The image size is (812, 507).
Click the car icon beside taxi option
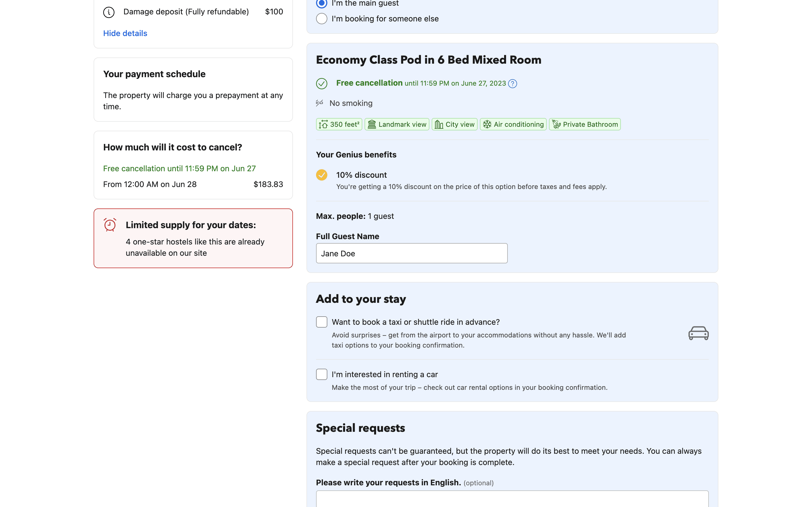(698, 333)
